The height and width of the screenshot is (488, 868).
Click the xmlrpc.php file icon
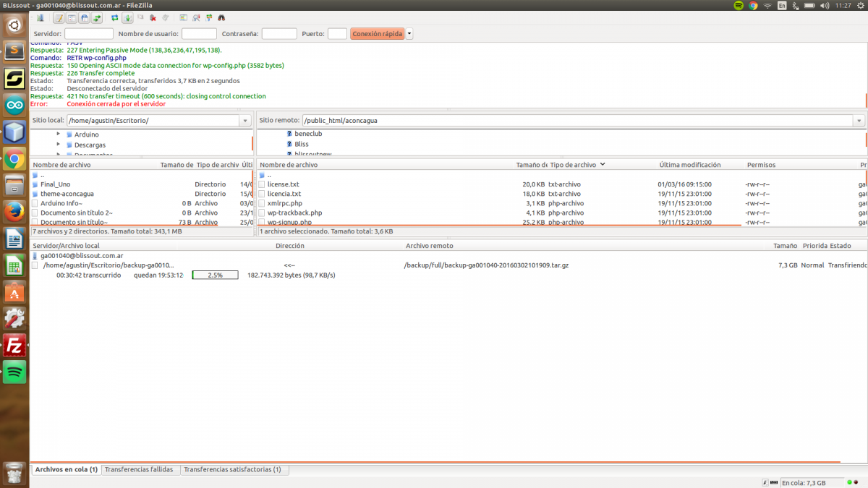click(262, 203)
